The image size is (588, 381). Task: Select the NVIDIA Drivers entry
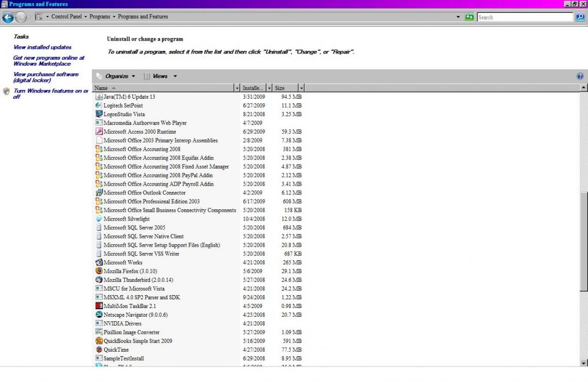[x=199, y=323]
